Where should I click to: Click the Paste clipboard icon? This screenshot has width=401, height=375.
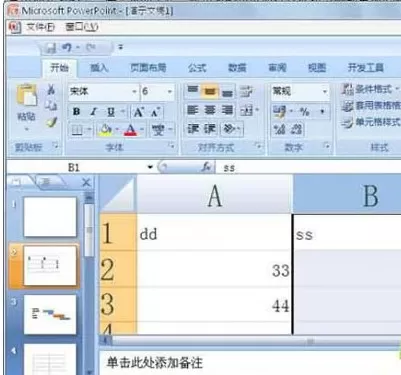(x=26, y=96)
